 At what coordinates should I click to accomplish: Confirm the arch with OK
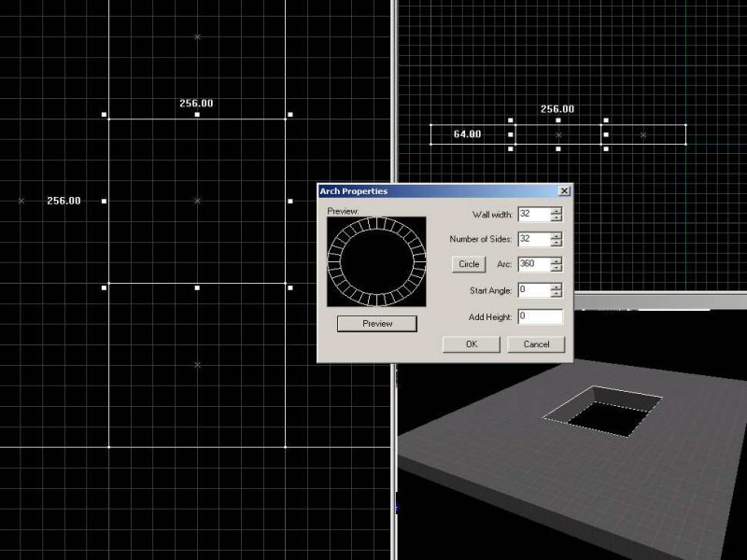click(471, 344)
